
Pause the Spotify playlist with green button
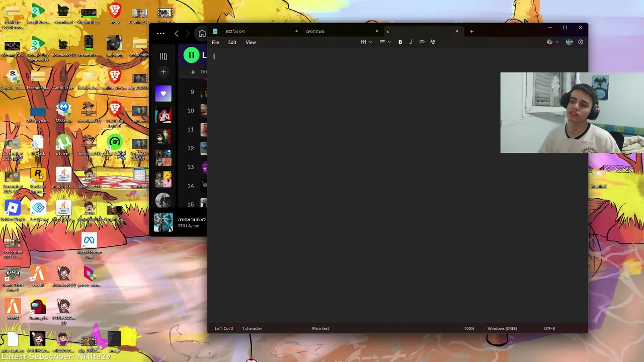pyautogui.click(x=191, y=55)
